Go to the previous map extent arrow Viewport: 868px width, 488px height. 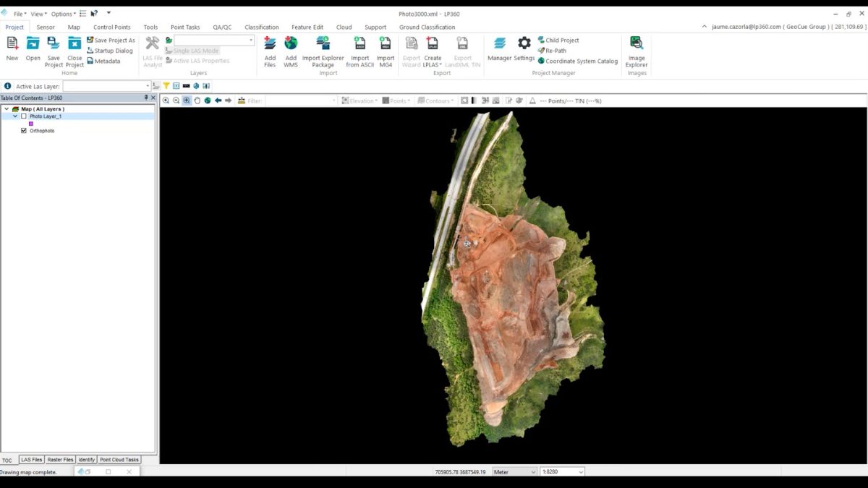click(x=218, y=100)
